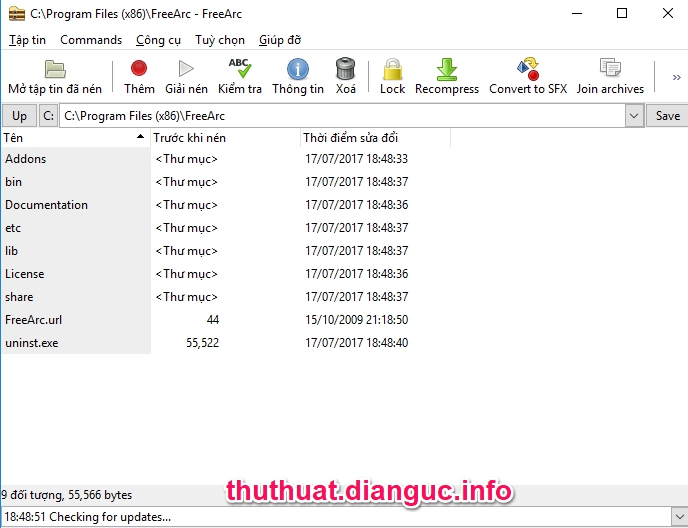Click the Convert to SFX icon
Screen dimensions: 688x528
click(528, 68)
